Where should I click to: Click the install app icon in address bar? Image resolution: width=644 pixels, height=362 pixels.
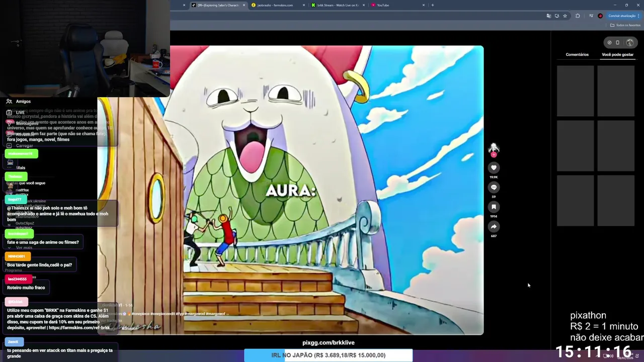556,16
